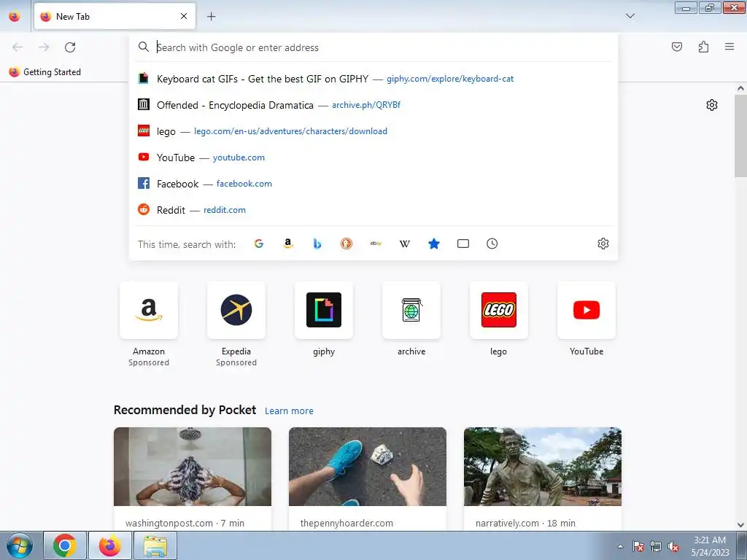The height and width of the screenshot is (560, 747).
Task: Open Getting Started bookmark
Action: [x=45, y=72]
